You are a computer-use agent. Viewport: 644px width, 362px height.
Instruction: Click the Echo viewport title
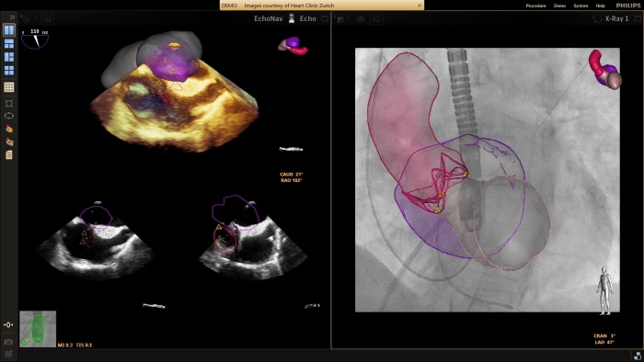click(307, 18)
